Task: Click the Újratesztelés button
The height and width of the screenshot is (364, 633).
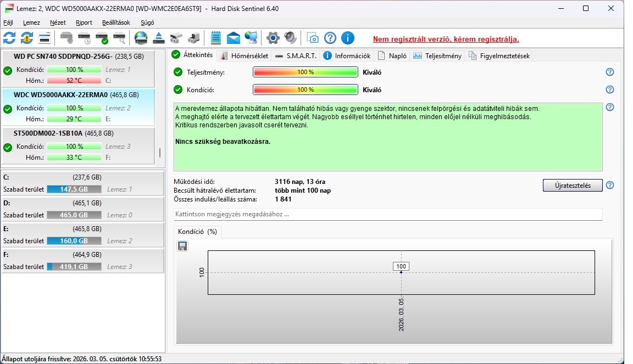Action: [573, 185]
